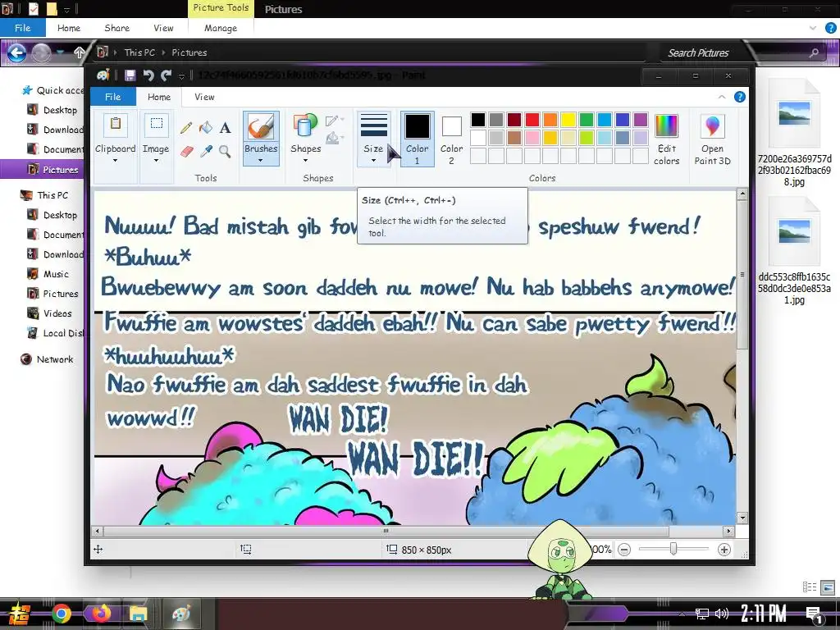
Task: Expand the Shapes dropdown arrow
Action: [305, 160]
